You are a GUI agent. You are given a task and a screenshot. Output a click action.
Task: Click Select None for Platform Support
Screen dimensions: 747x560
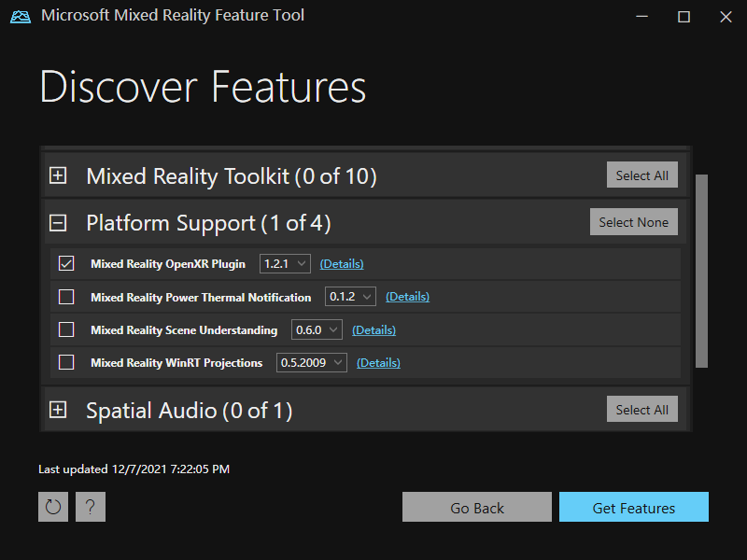(x=634, y=222)
